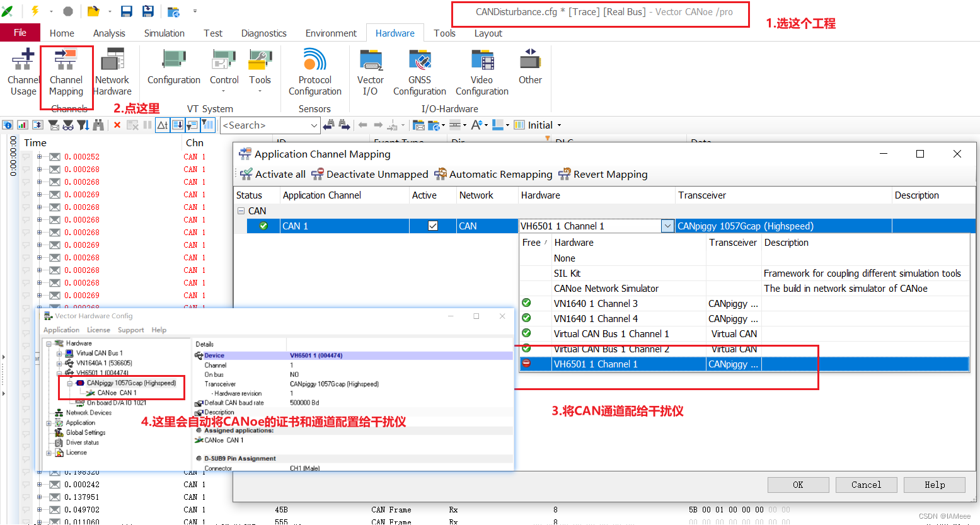The height and width of the screenshot is (525, 980).
Task: Click the lightning bolt Start measurement icon
Action: 35,11
